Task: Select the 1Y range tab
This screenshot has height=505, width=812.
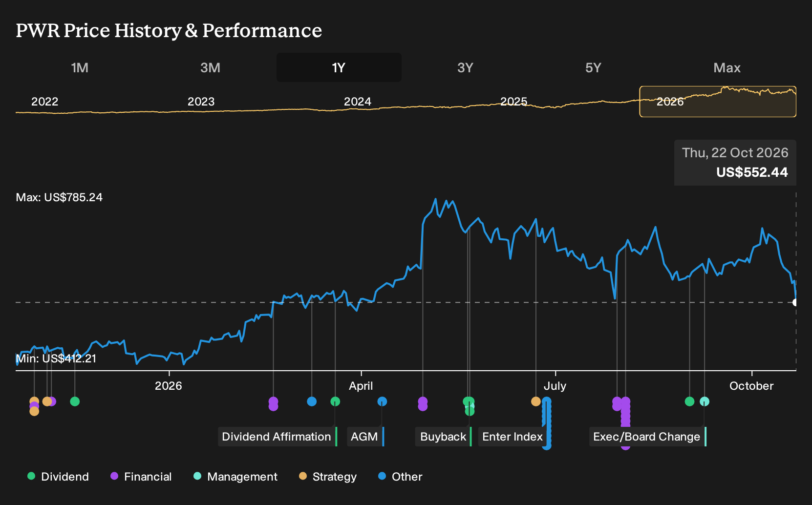Action: click(x=339, y=67)
